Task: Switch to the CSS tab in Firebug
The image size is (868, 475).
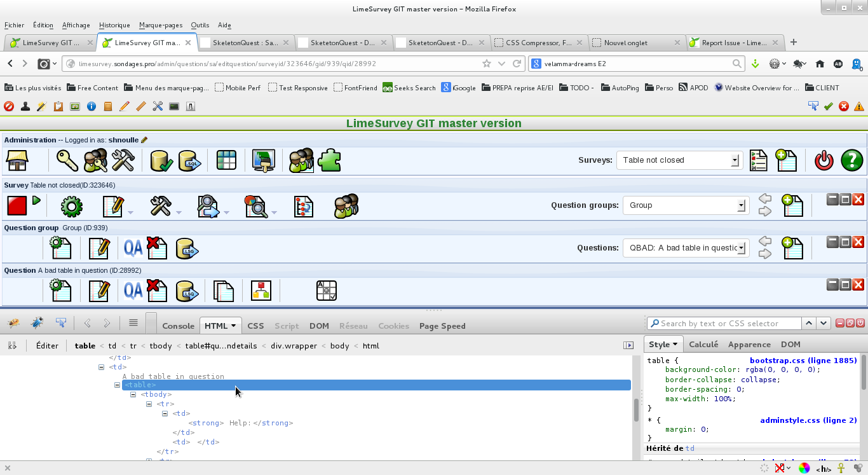Action: 255,326
